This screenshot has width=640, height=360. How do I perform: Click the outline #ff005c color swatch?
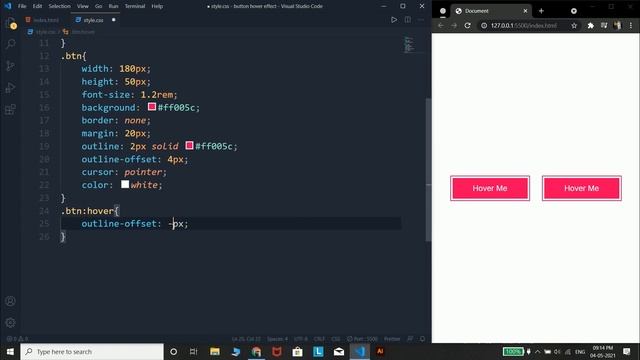[x=189, y=145]
